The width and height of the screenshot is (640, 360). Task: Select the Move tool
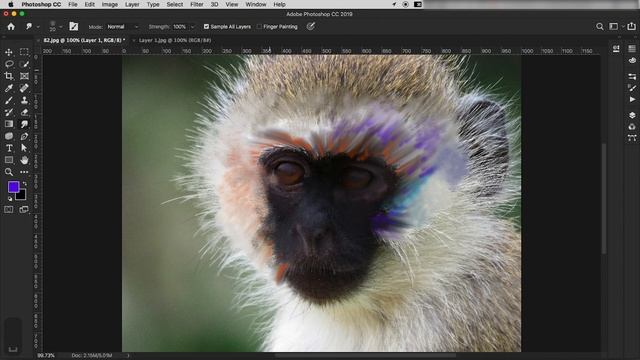[x=9, y=52]
